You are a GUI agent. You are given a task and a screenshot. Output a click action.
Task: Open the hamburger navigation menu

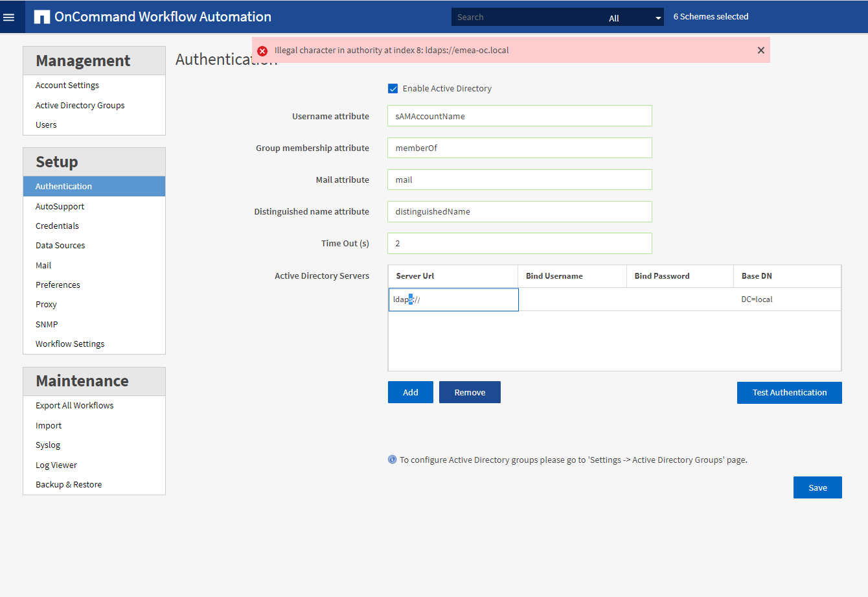click(x=9, y=18)
